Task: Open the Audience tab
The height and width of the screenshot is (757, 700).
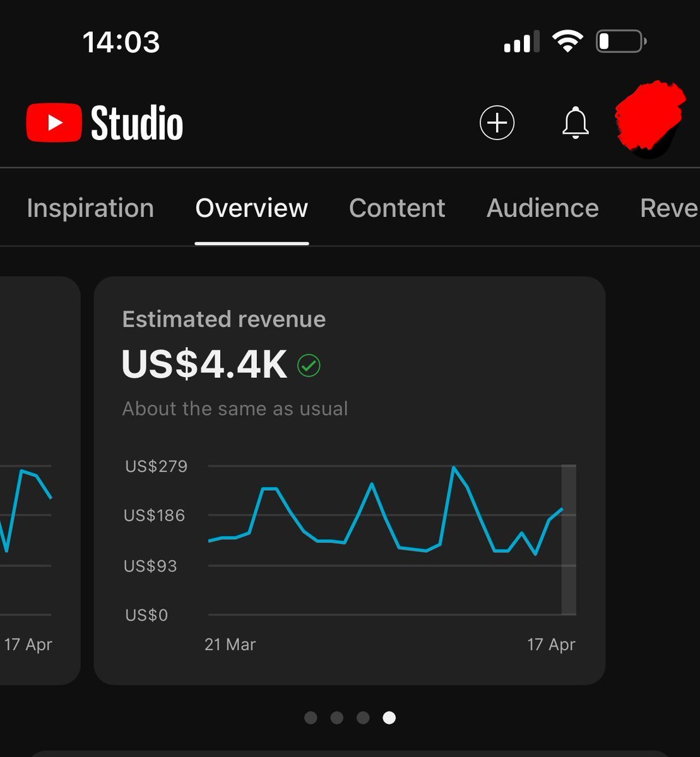Action: (x=542, y=208)
